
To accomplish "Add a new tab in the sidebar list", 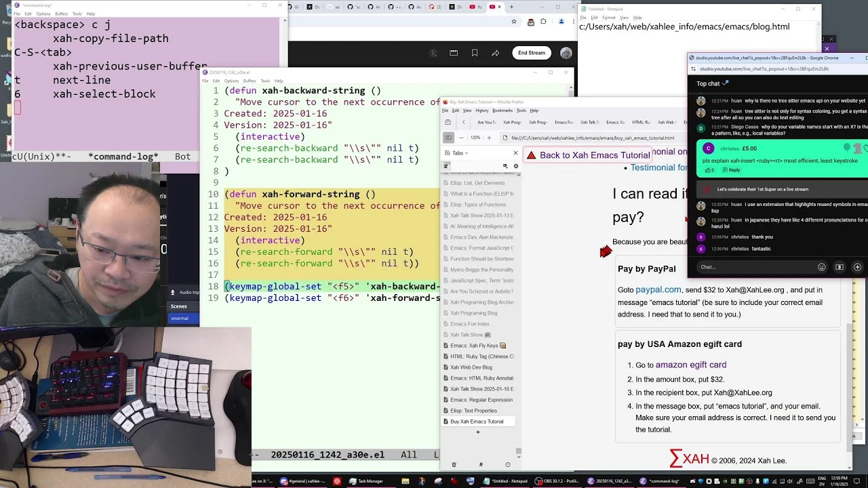I will [x=477, y=432].
